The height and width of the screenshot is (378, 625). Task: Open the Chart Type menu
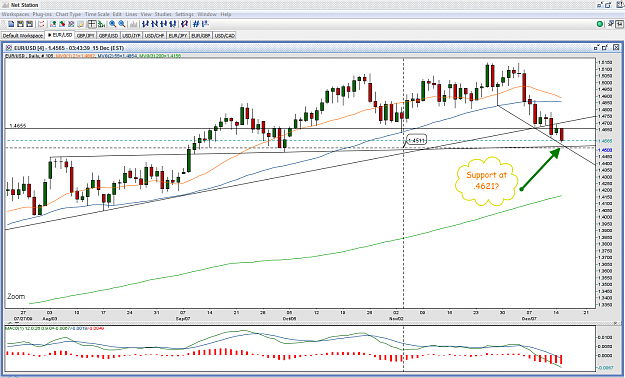(x=68, y=14)
